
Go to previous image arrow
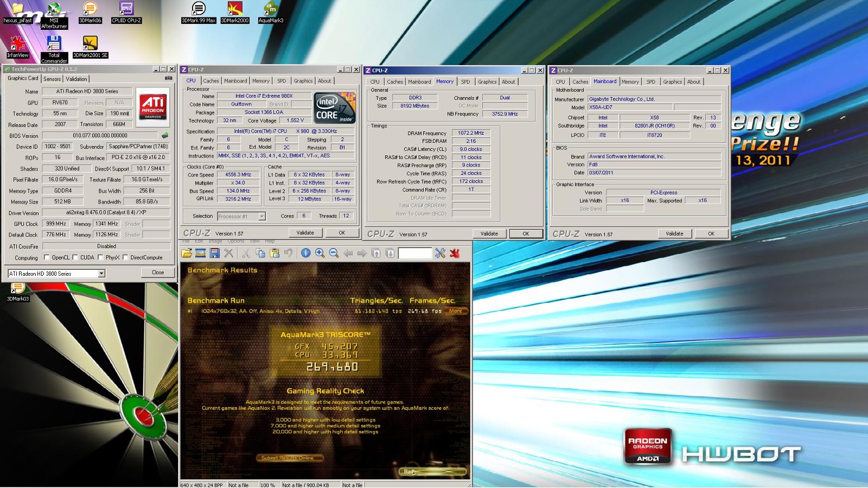point(348,253)
